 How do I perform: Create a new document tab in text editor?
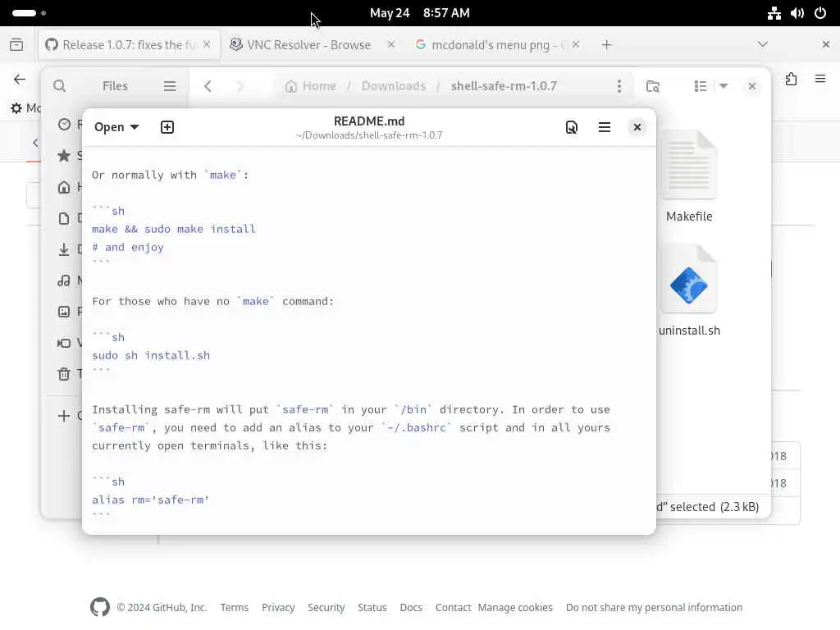pos(167,127)
